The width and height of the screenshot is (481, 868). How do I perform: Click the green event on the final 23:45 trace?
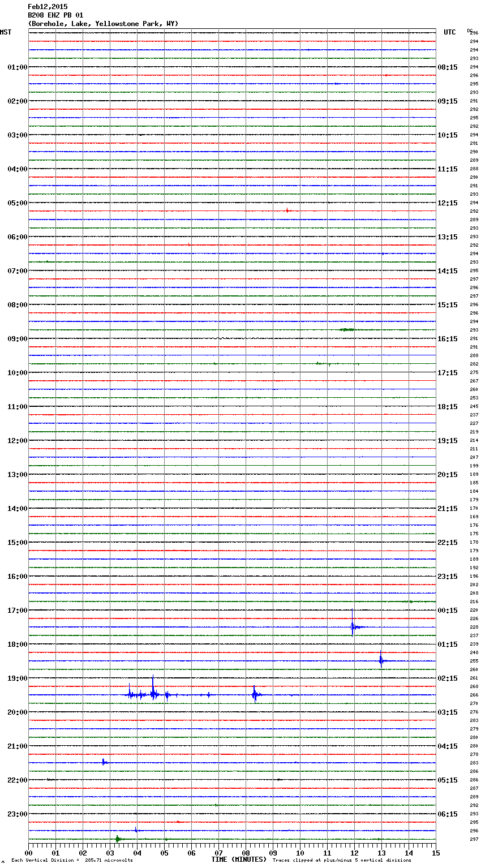pyautogui.click(x=117, y=839)
